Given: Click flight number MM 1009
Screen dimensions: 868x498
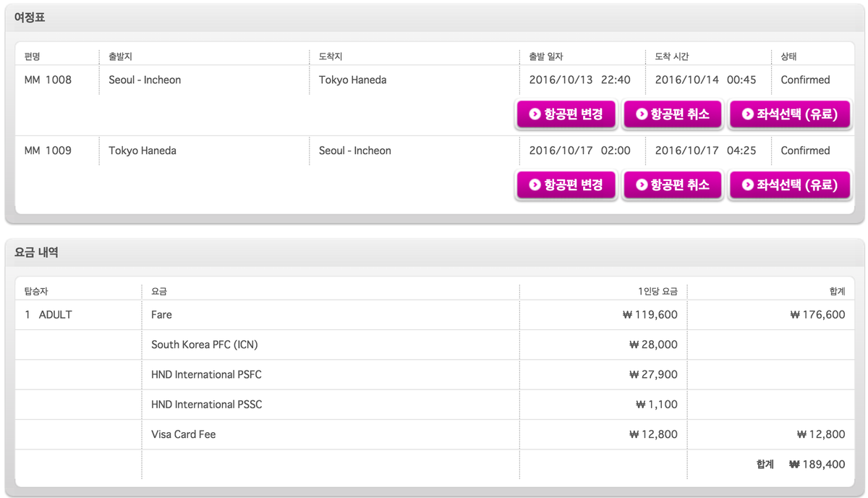Looking at the screenshot, I should coord(48,151).
